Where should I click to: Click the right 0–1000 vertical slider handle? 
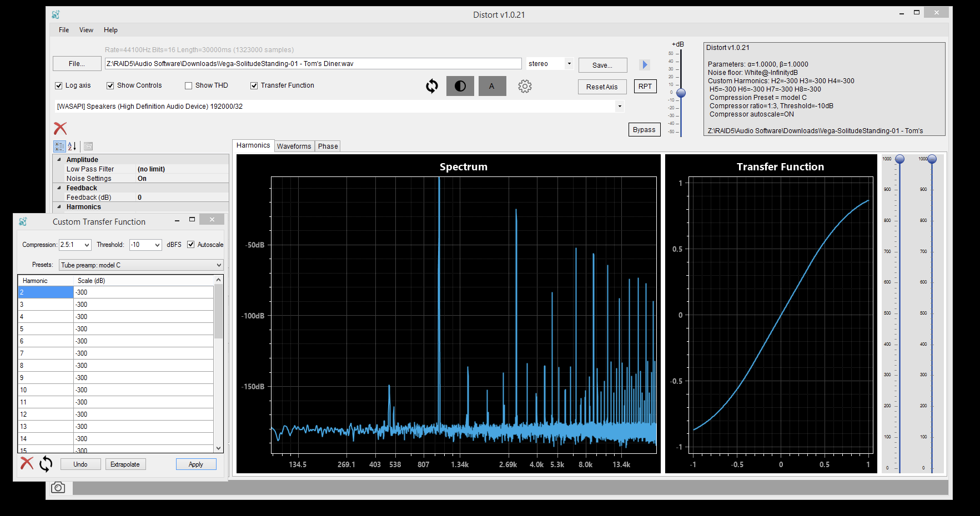point(932,159)
